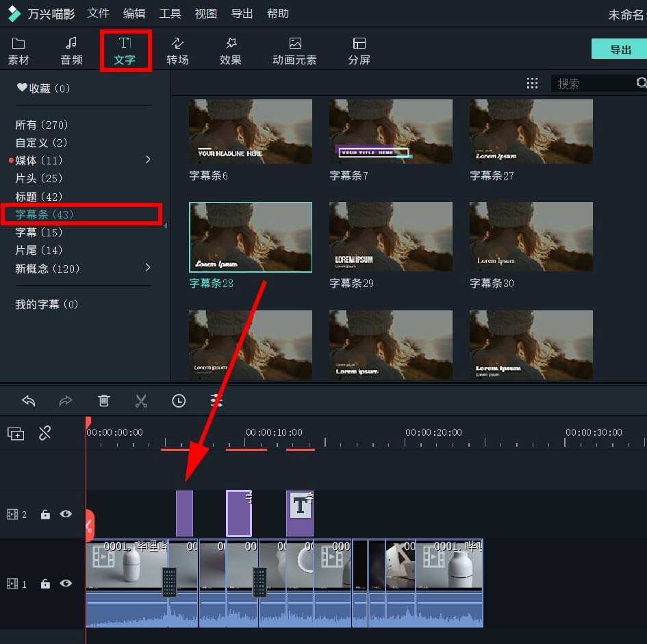Toggle the link/unlink clips icon
This screenshot has height=644, width=647.
tap(45, 433)
